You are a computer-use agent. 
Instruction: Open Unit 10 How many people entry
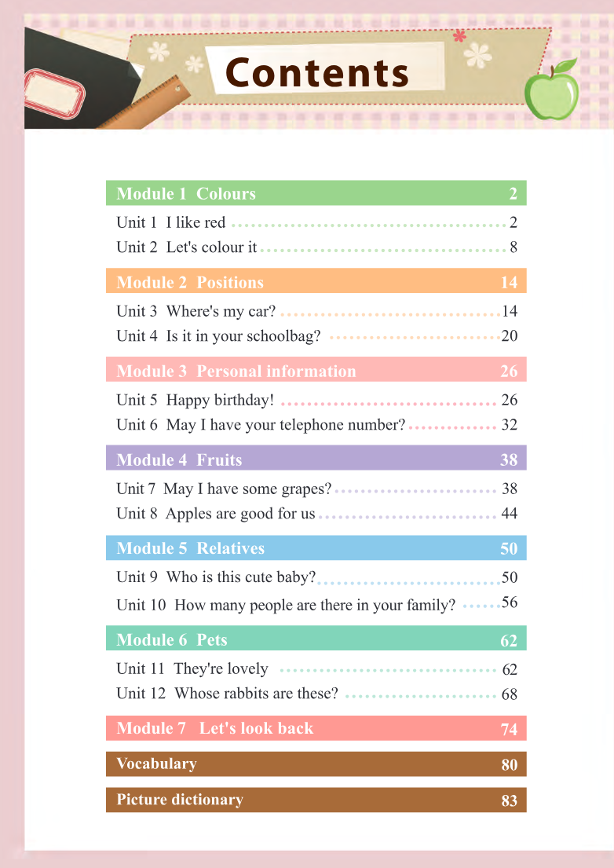pyautogui.click(x=316, y=604)
